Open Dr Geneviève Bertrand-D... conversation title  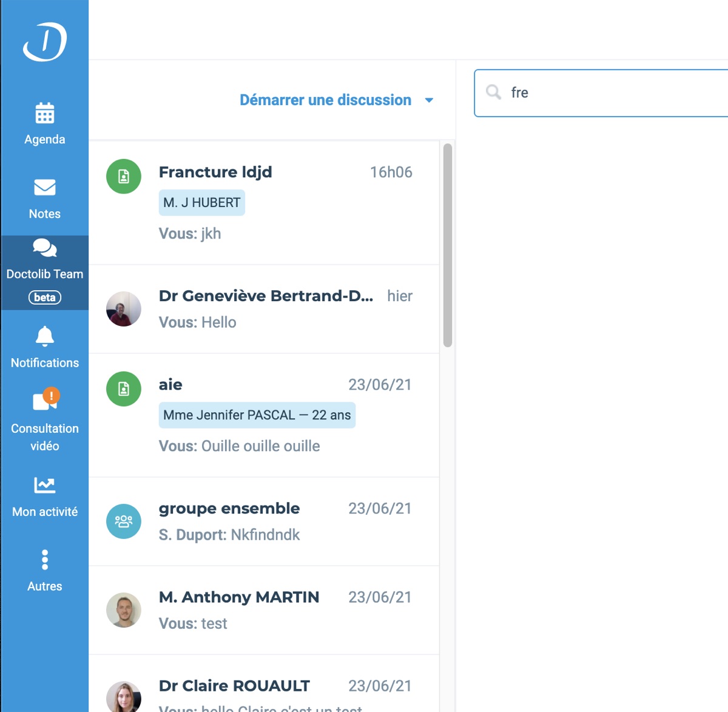(266, 296)
